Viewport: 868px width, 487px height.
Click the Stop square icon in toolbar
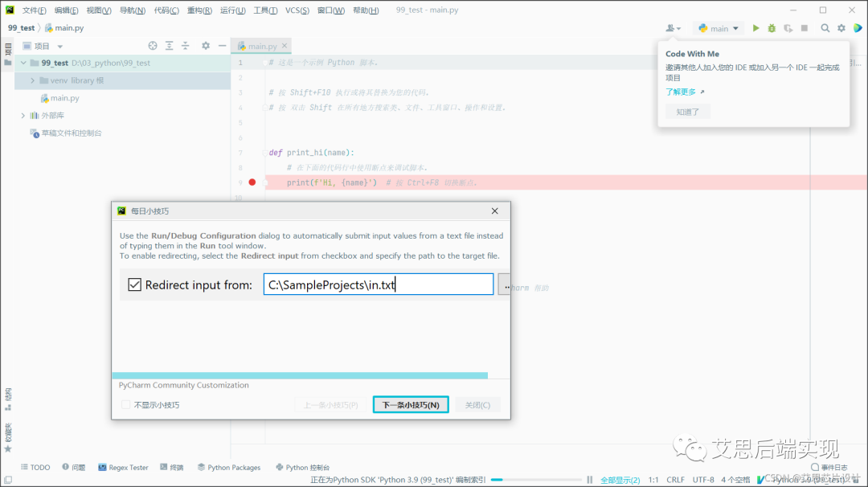pos(805,28)
